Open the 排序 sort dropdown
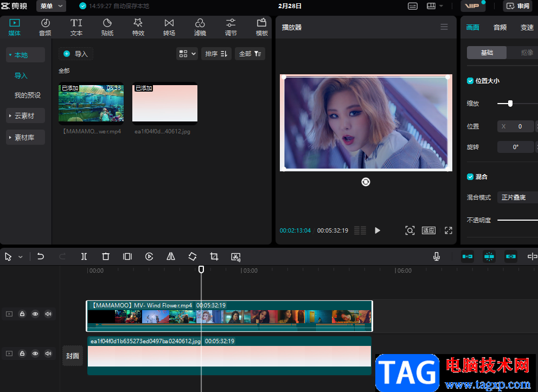Viewport: 538px width, 392px height. click(x=216, y=54)
